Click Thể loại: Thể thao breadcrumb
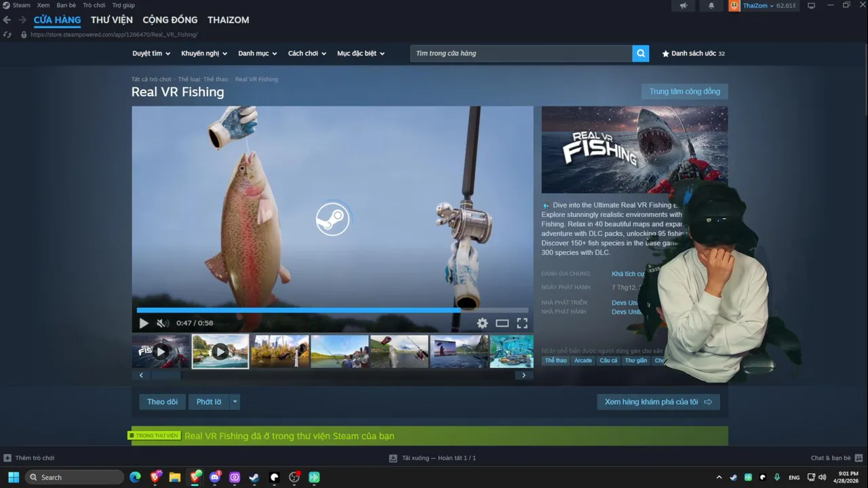 203,79
